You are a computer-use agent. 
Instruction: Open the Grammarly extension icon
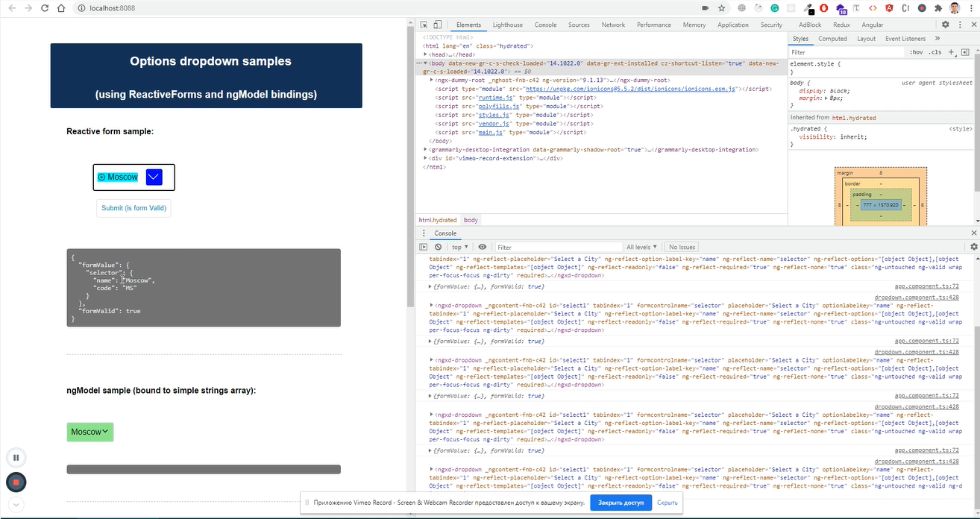tap(775, 8)
